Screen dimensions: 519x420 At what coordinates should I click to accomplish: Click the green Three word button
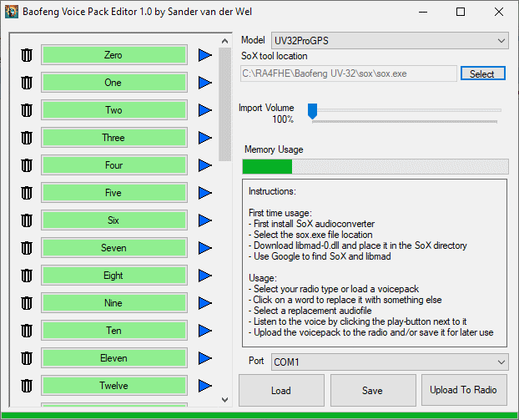click(x=114, y=138)
